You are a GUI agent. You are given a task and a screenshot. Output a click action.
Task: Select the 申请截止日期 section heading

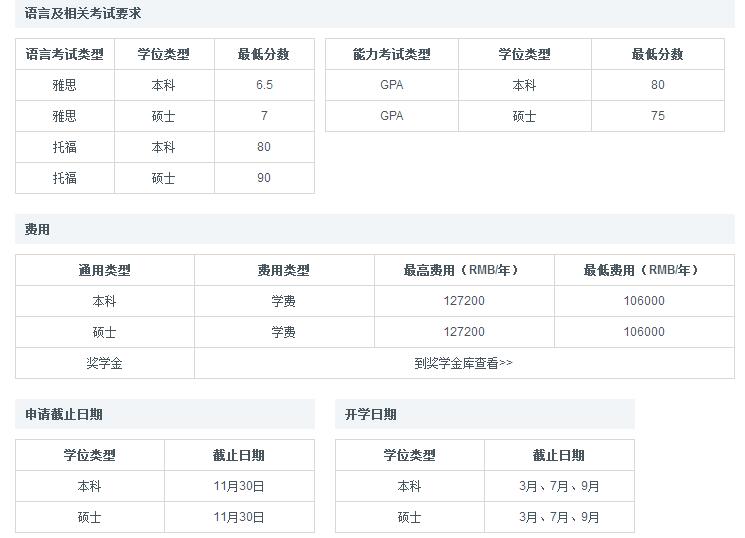[x=64, y=414]
